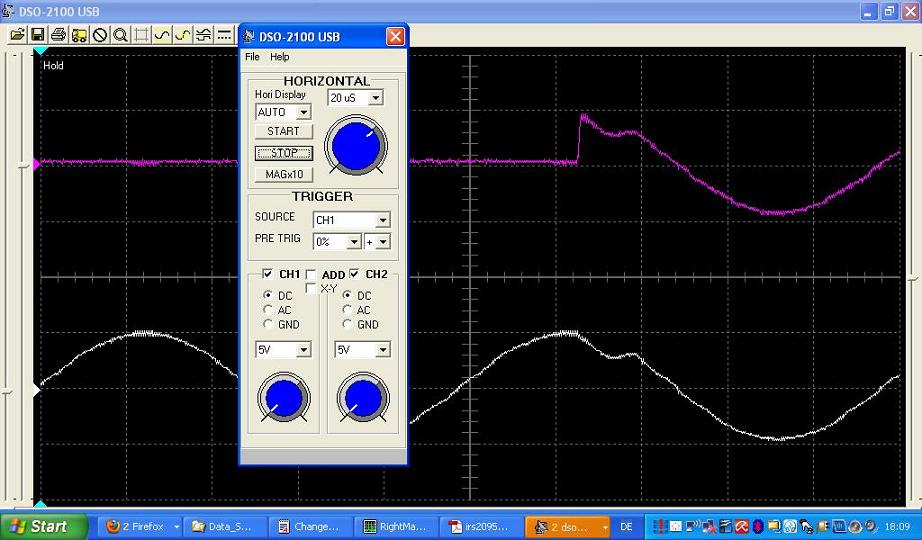Image resolution: width=922 pixels, height=540 pixels.
Task: Click the solid and dotted line toolbar icon
Action: click(224, 35)
